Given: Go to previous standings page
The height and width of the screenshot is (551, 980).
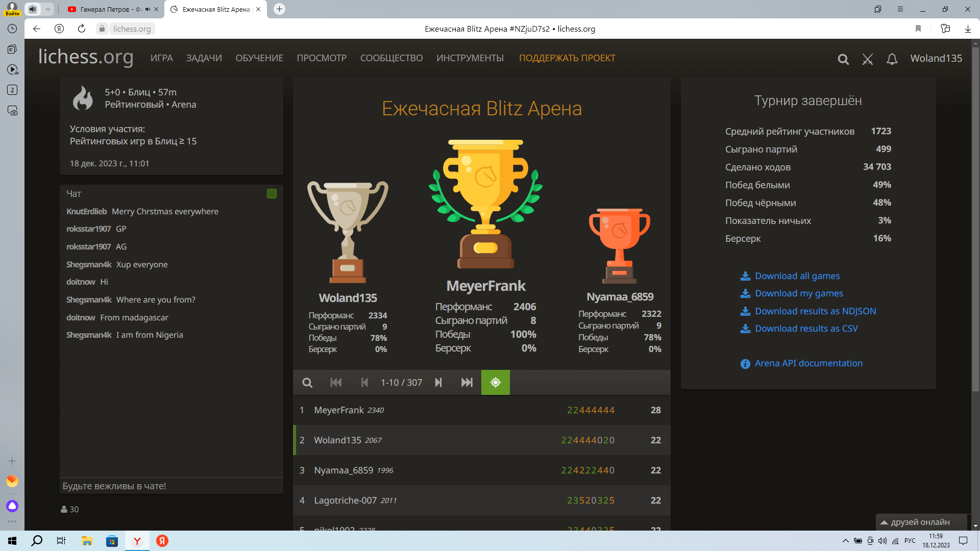Looking at the screenshot, I should (364, 383).
